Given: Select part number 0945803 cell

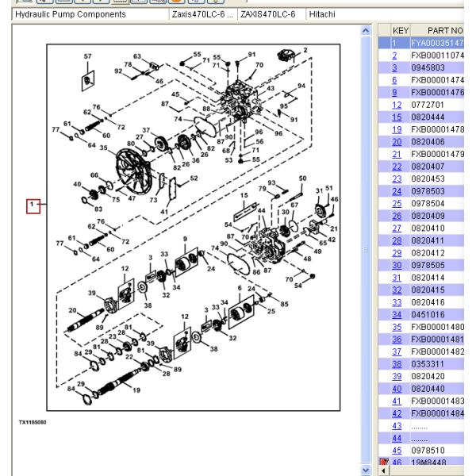Looking at the screenshot, I should coord(429,67).
